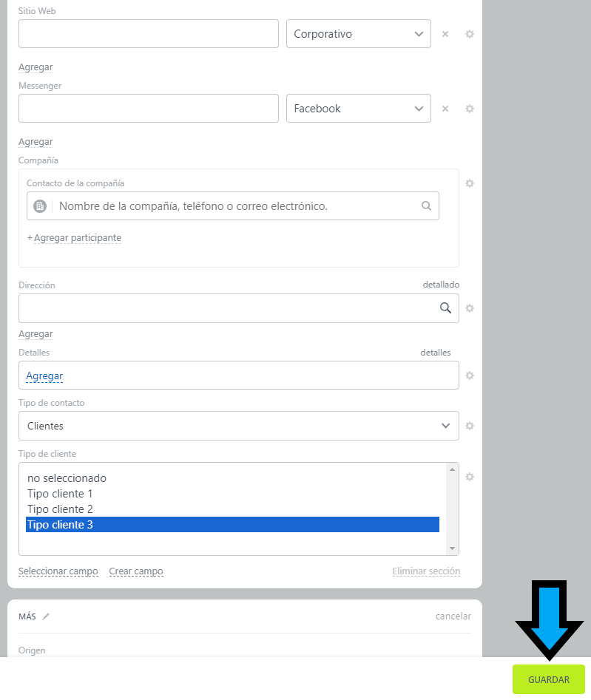Open the Tipo de contacto Clientes dropdown
Image resolution: width=591 pixels, height=700 pixels.
[x=238, y=426]
